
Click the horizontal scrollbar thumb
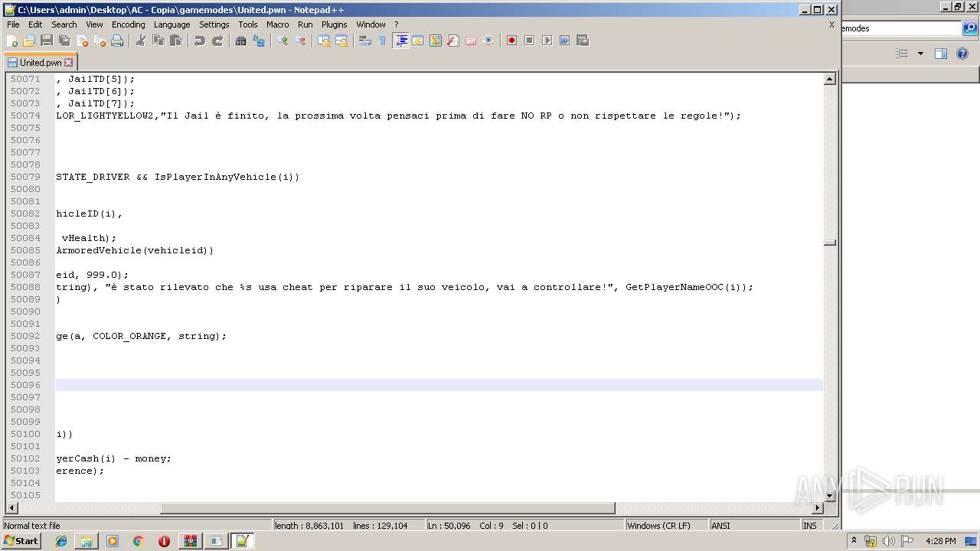click(387, 508)
